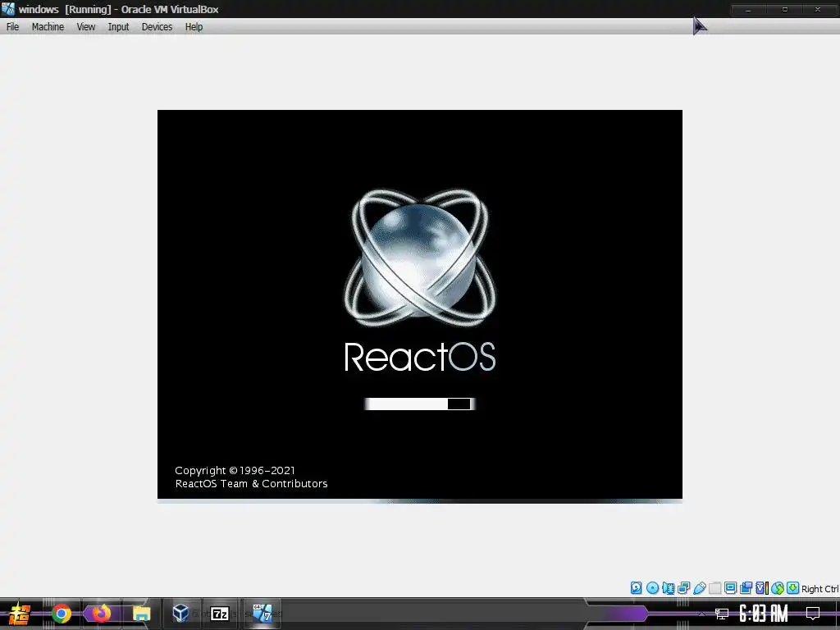Screen dimensions: 840x630
Task: Switch to the running VM taskbar button
Action: point(262,614)
